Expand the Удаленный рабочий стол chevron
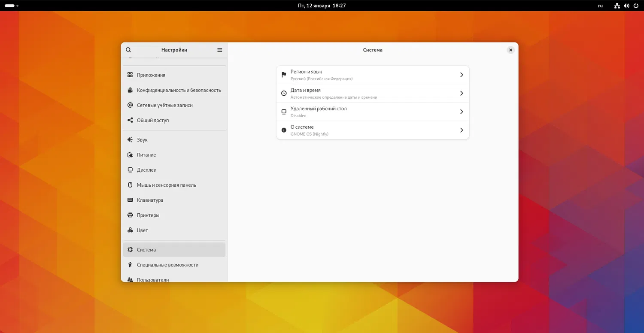 tap(462, 112)
